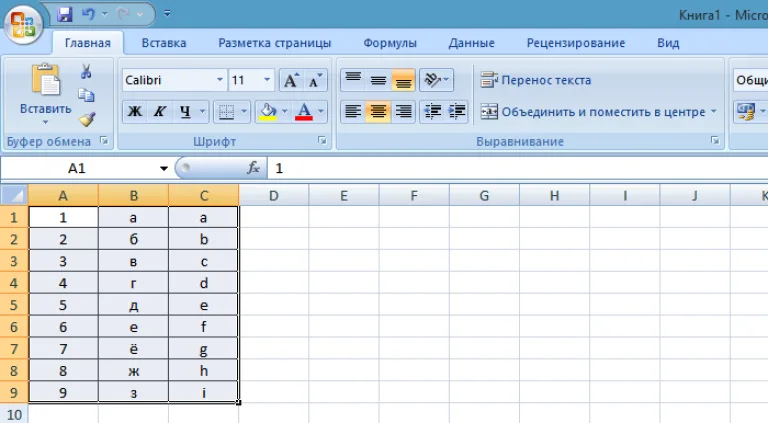Align cell content to the middle
This screenshot has height=423, width=768.
[378, 80]
